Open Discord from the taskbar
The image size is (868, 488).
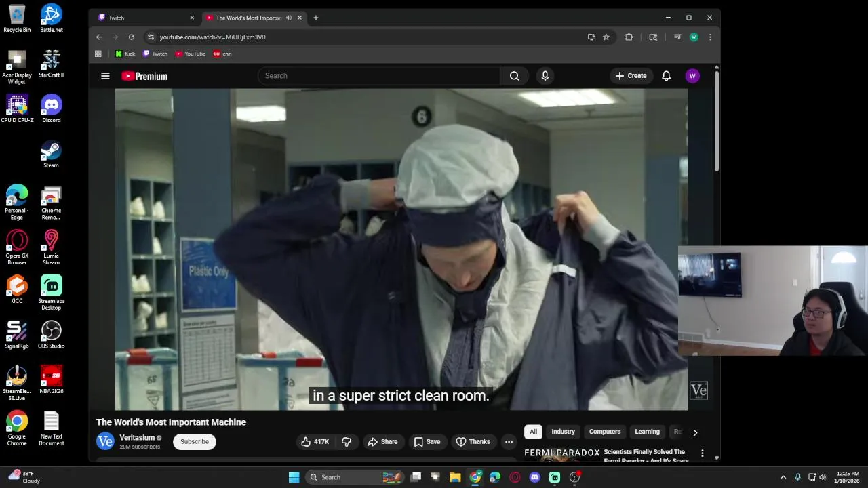(534, 477)
